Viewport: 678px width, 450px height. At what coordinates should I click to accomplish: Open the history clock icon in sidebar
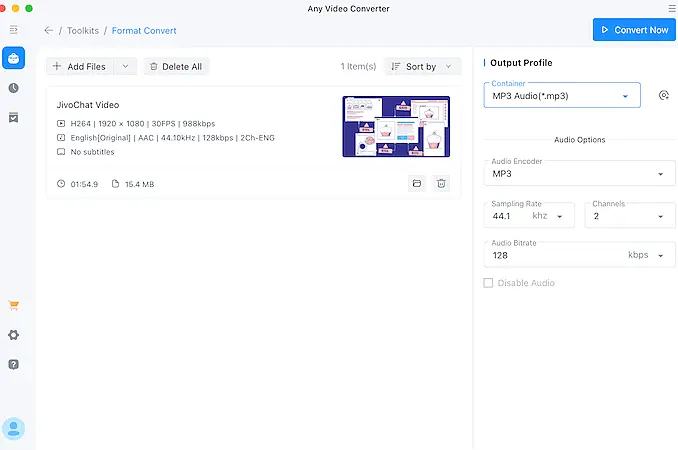pos(13,88)
